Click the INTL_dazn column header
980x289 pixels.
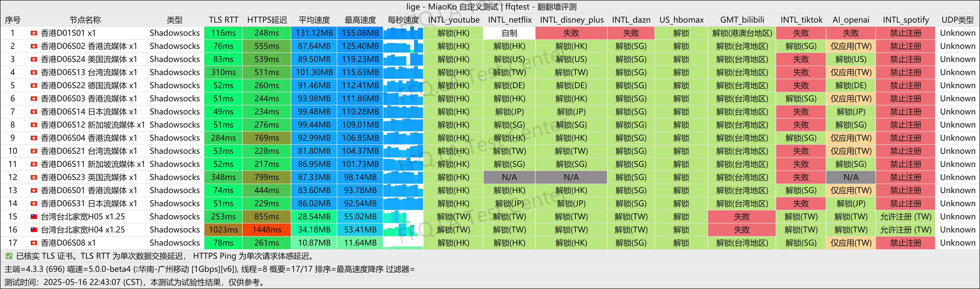(x=631, y=20)
